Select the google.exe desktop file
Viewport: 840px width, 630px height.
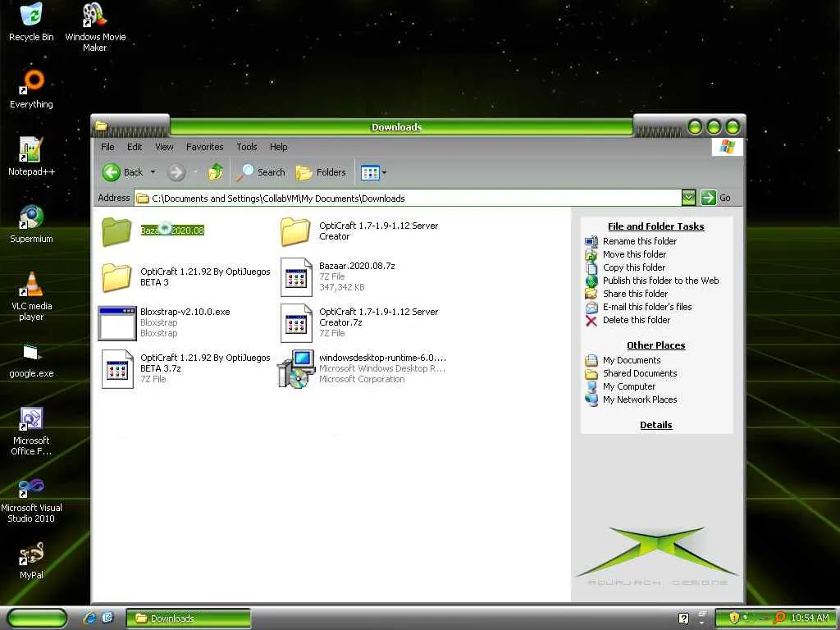tap(32, 361)
